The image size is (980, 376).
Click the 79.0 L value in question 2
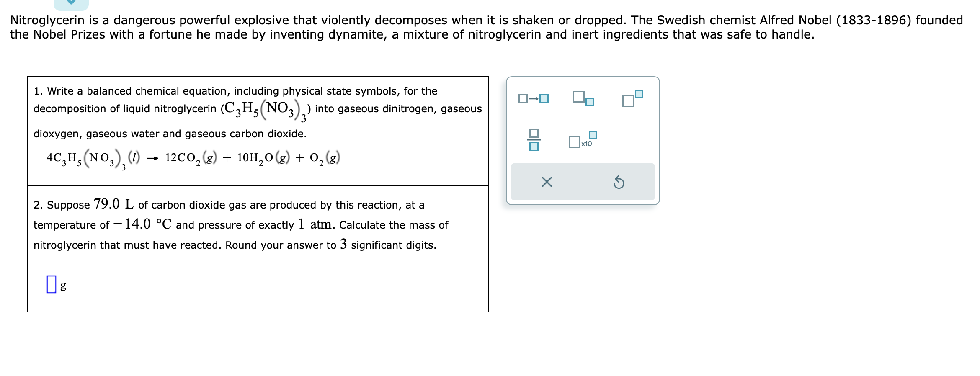click(113, 204)
